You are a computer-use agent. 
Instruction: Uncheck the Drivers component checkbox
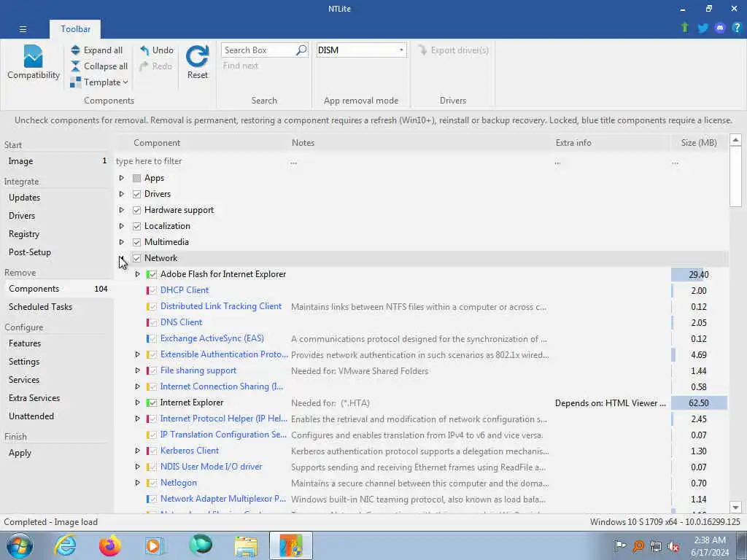[x=136, y=194]
